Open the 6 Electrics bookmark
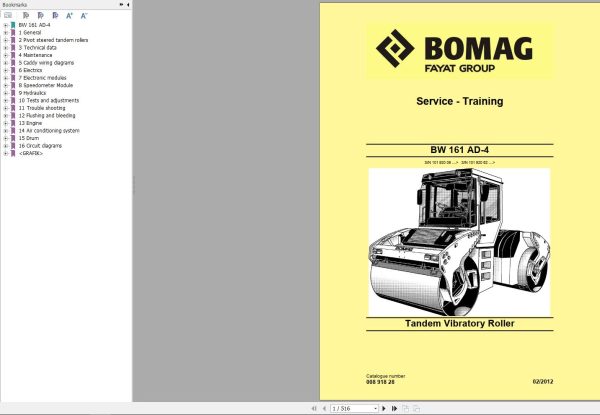This screenshot has width=600, height=415. click(x=30, y=70)
